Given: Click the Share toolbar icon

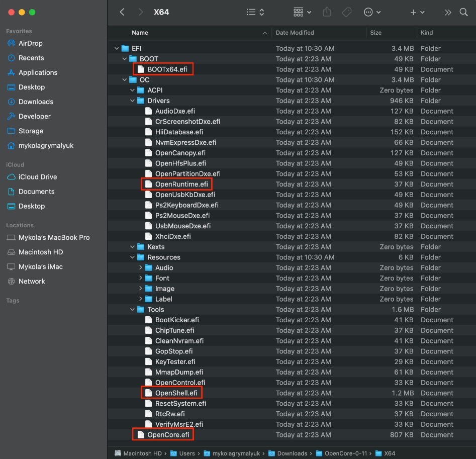Looking at the screenshot, I should tap(327, 12).
